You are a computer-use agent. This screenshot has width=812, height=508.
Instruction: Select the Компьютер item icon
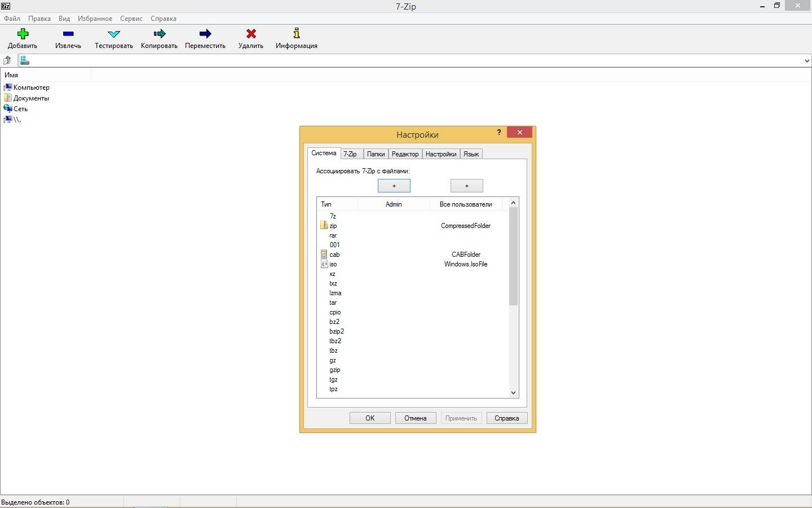[x=8, y=87]
